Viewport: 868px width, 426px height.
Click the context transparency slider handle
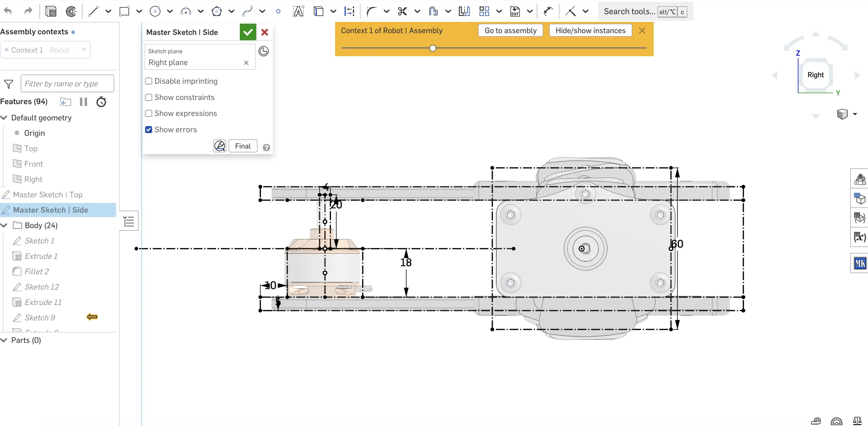(433, 48)
